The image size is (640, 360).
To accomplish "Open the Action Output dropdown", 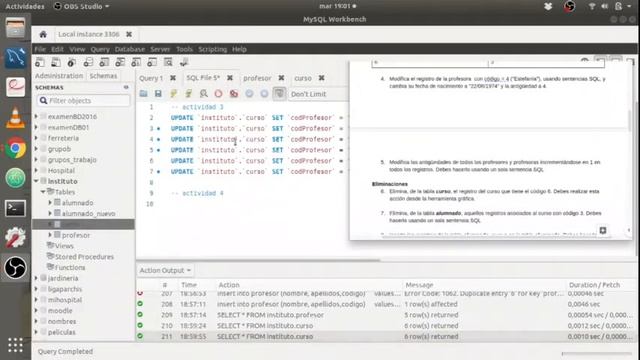I will [x=165, y=270].
